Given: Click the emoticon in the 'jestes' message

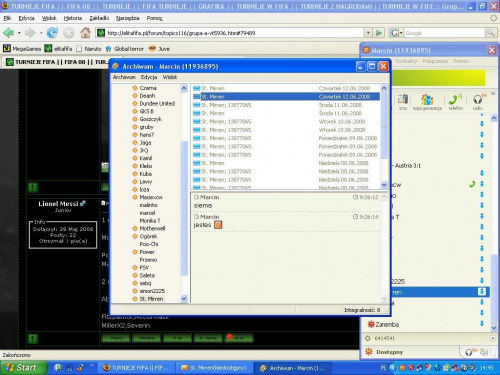Looking at the screenshot, I should [218, 225].
